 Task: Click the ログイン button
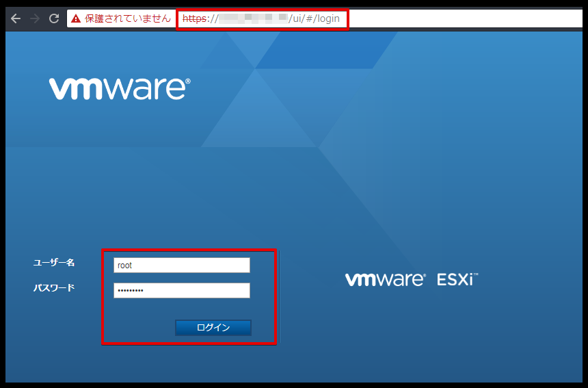213,328
